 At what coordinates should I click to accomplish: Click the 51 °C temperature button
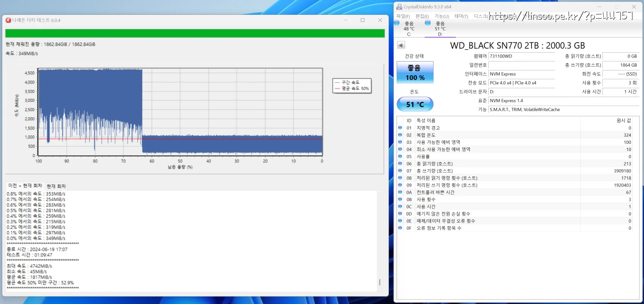[x=415, y=104]
